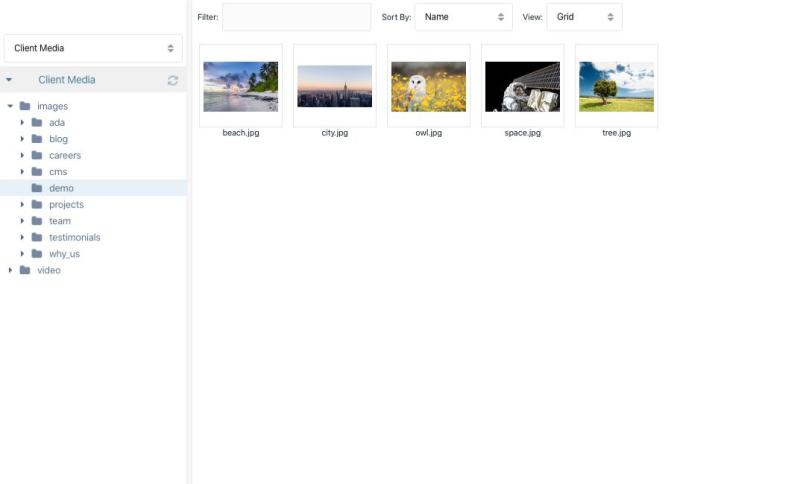Click the tree.jpg file name
Image resolution: width=800 pixels, height=484 pixels.
click(616, 133)
